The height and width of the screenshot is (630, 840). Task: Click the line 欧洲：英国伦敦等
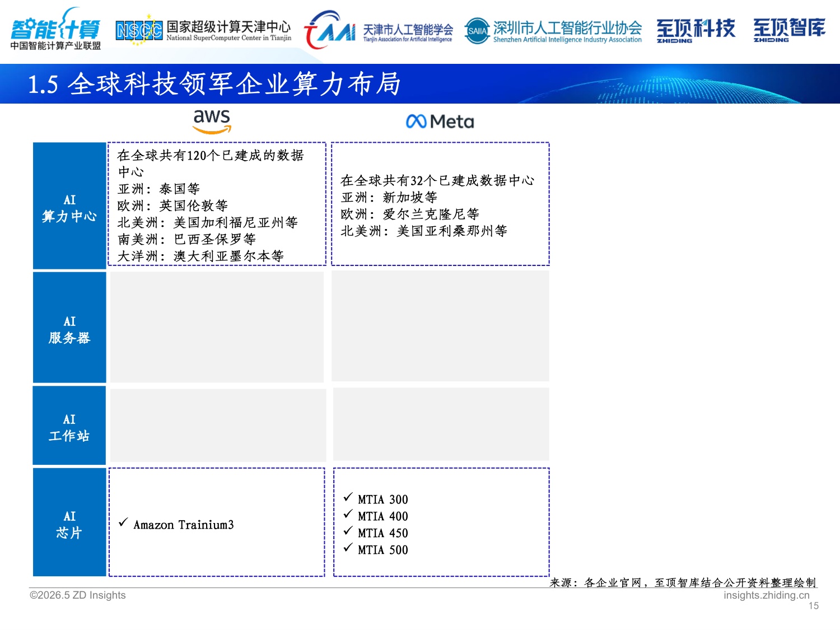(x=172, y=206)
